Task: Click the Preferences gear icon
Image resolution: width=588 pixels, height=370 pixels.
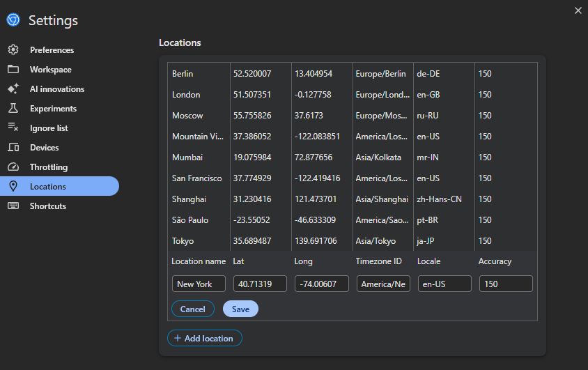Action: tap(13, 49)
